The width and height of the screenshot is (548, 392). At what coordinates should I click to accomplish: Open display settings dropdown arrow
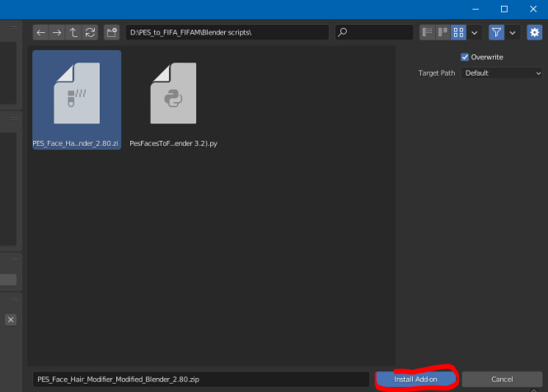pyautogui.click(x=475, y=32)
